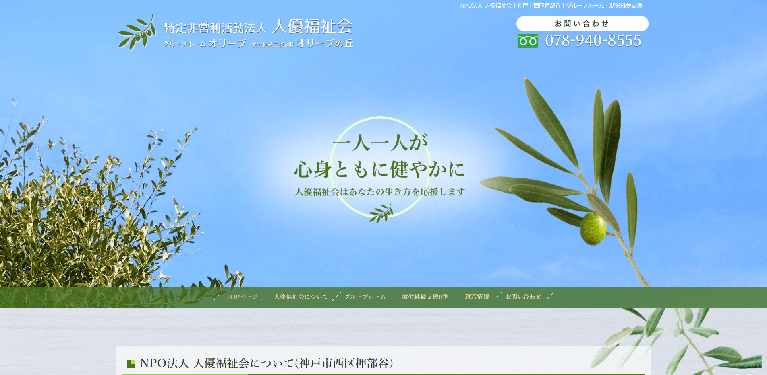Screen dimensions: 767x375
Task: Open TOPページ in green navigation bar
Action: tap(243, 297)
